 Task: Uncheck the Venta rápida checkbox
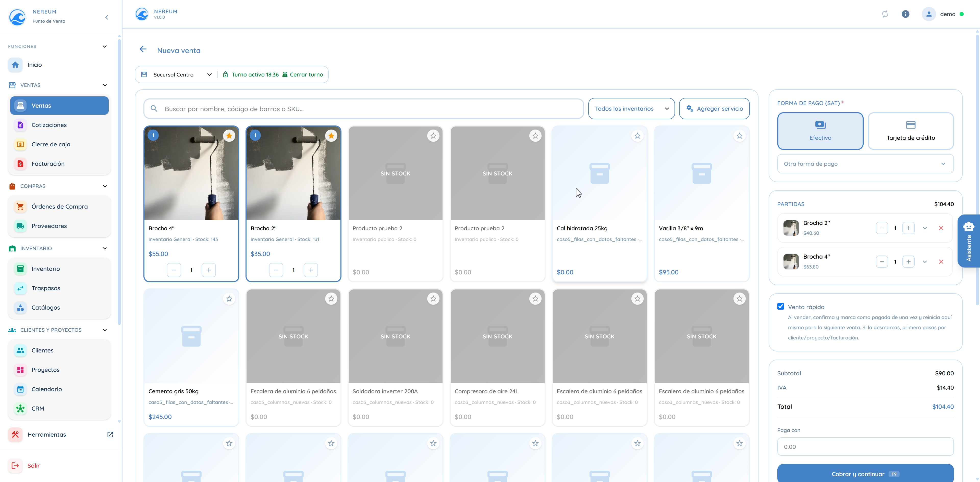pyautogui.click(x=781, y=306)
